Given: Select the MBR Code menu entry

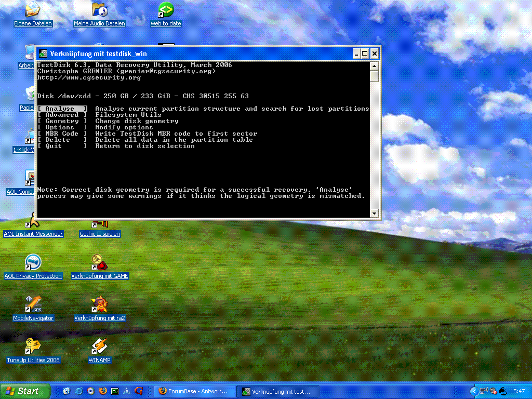Looking at the screenshot, I should pos(62,134).
